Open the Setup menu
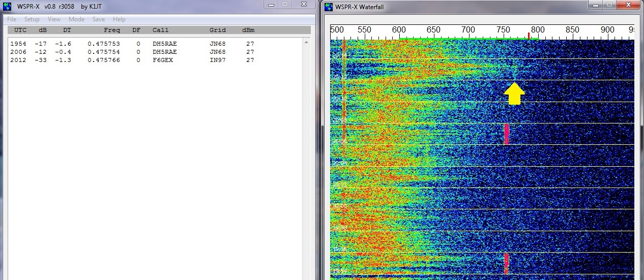The image size is (644, 280). pos(32,19)
